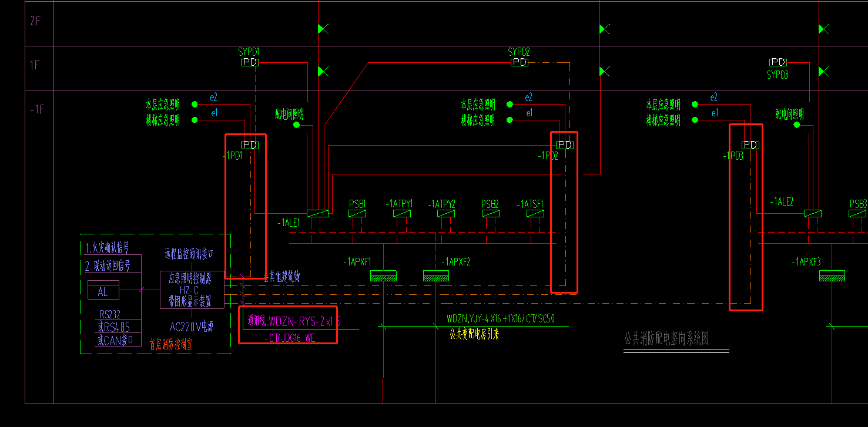
Task: Click the -1PD1 label
Action: coord(233,156)
